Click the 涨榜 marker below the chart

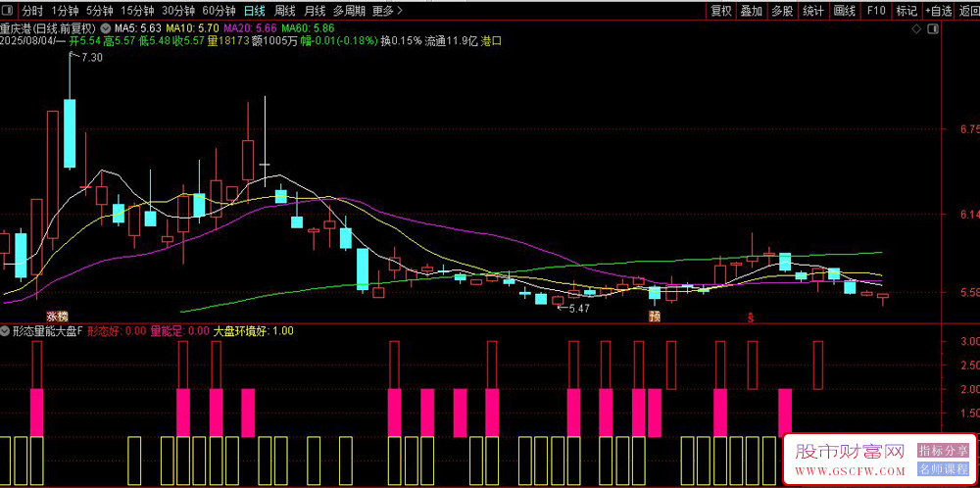click(x=57, y=317)
